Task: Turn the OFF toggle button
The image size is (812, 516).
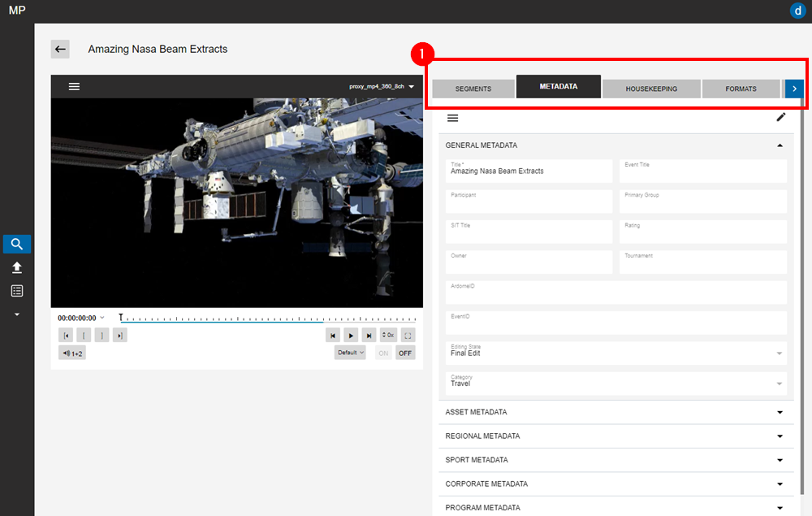Action: pos(404,353)
